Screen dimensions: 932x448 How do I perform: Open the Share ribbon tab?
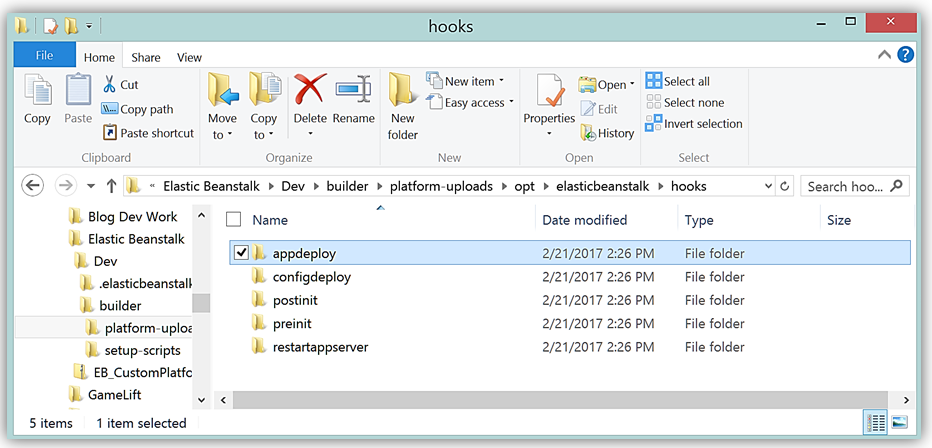(x=145, y=58)
